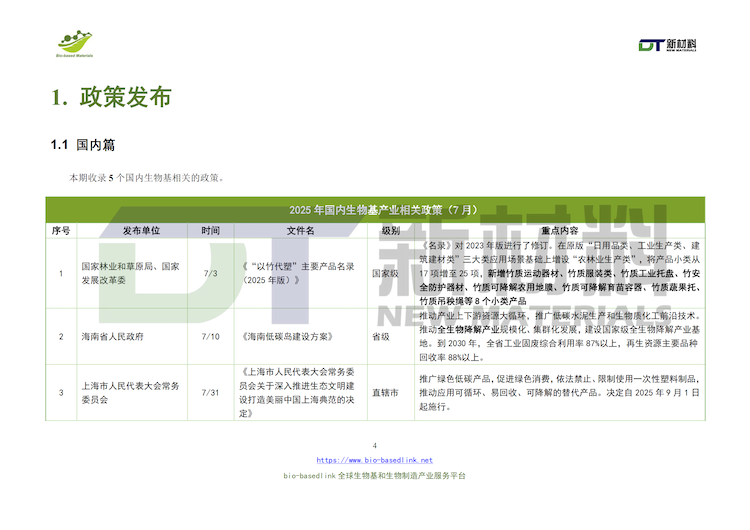Screen dimensions: 750x530
Task: Click the Bio-based Materials leaf logo
Action: click(74, 44)
